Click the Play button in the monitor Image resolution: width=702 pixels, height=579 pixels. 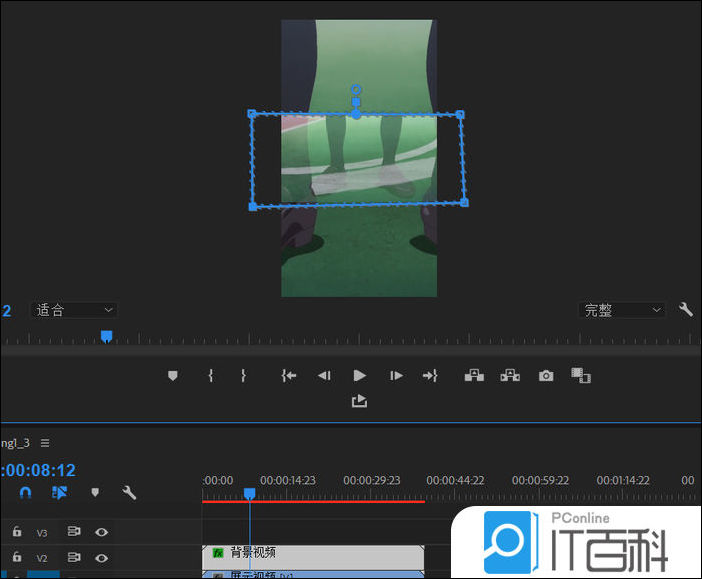click(360, 375)
